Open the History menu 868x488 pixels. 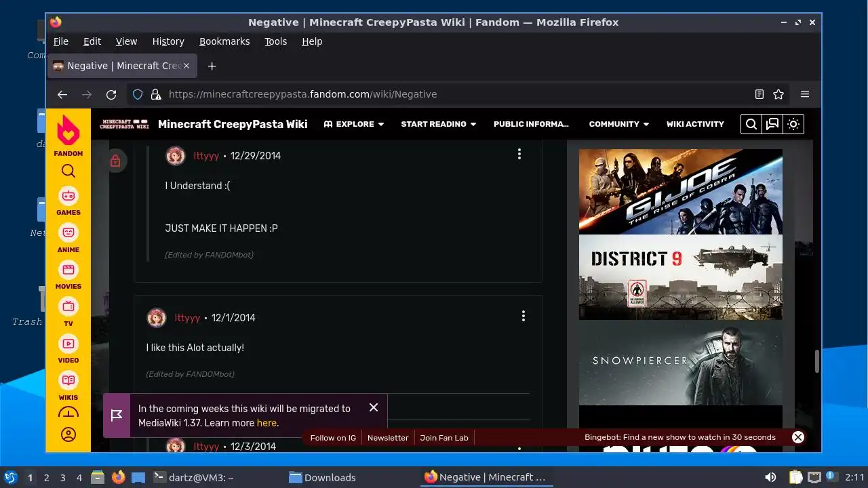point(168,41)
